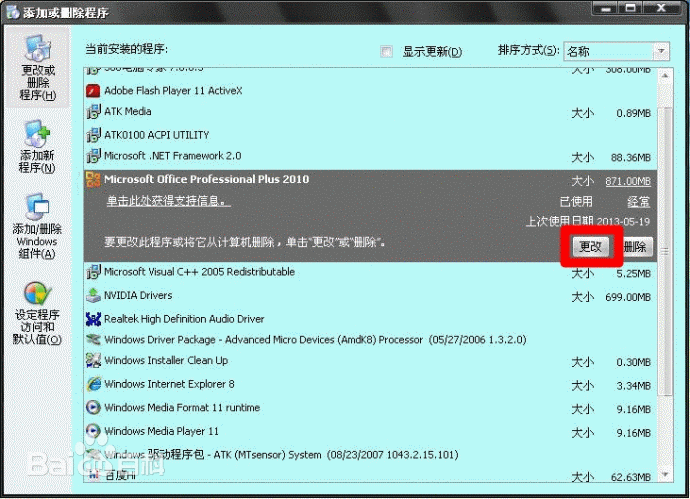Click the Visual C++ 2005 Redistributable icon

[93, 272]
